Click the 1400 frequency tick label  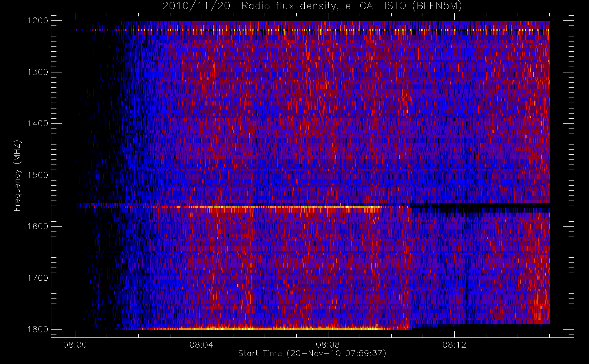37,124
